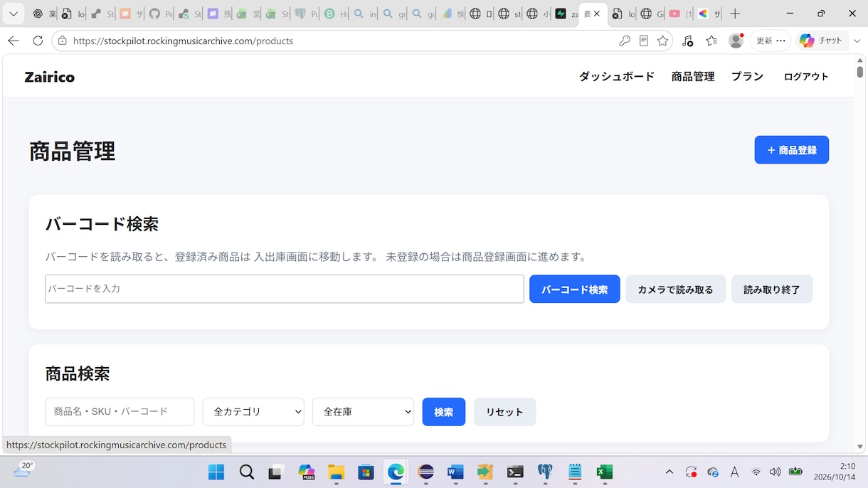Switch to the GitHub browser tab
Screen dimensions: 868x488
[x=159, y=14]
